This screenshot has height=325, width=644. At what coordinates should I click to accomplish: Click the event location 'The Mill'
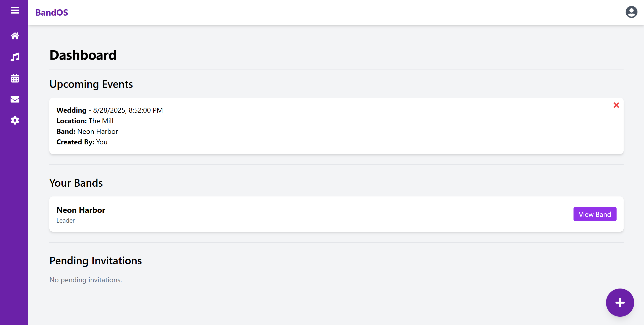click(101, 121)
